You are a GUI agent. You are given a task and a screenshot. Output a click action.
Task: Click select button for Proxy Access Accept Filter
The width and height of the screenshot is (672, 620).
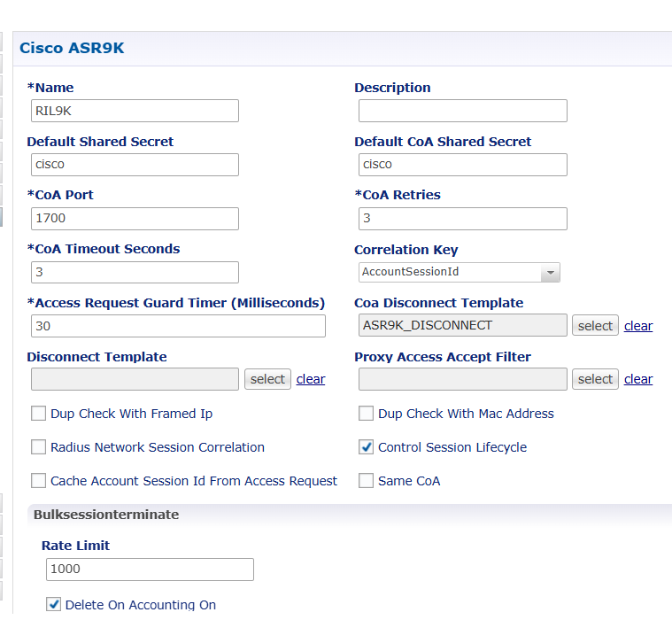pyautogui.click(x=595, y=379)
